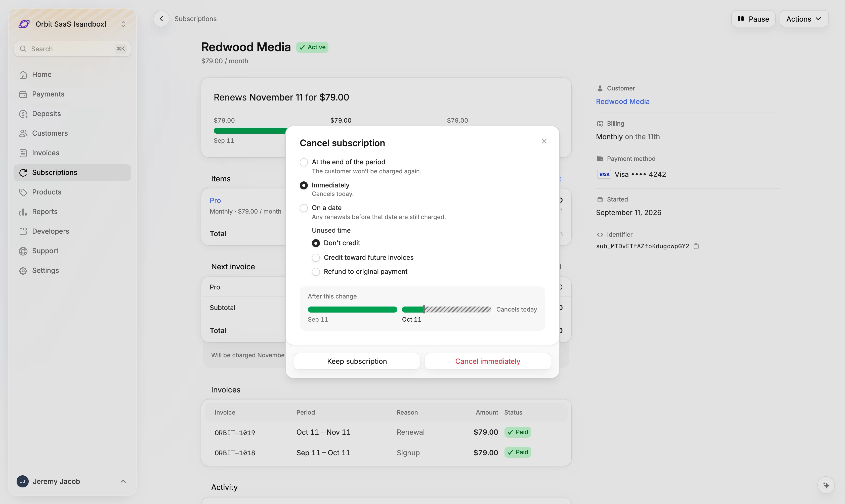Open Home from the sidebar
The height and width of the screenshot is (504, 845).
(x=72, y=74)
